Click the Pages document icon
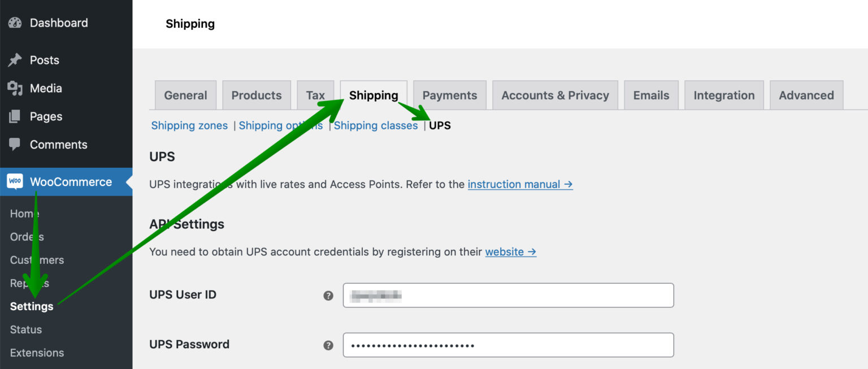 15,116
